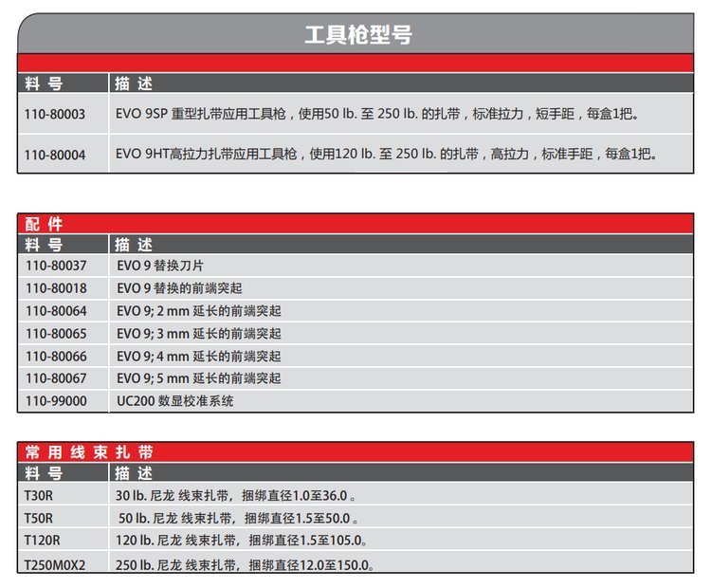Screen dimensions: 711x588
Task: Select part number 110-80065
Action: (56, 334)
